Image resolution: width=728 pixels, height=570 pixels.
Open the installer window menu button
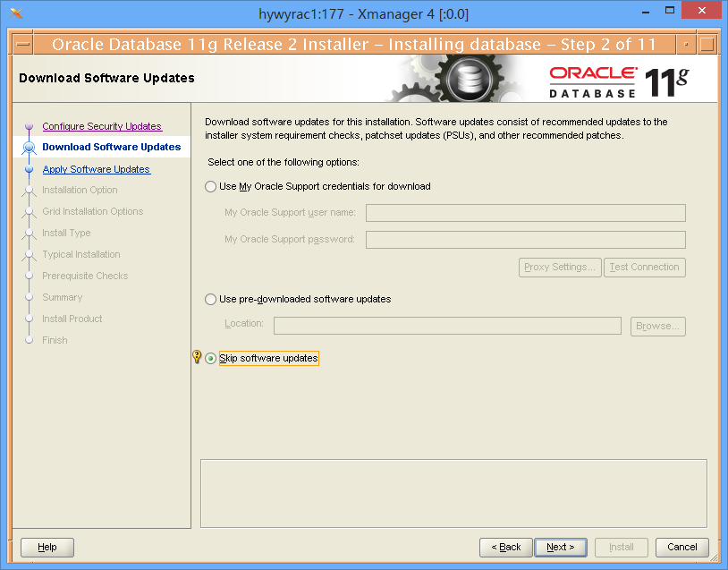(x=22, y=45)
